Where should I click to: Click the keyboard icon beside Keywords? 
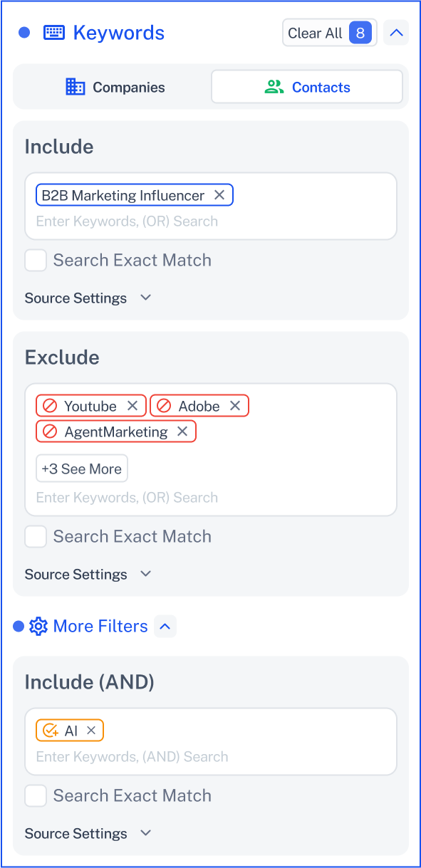click(54, 33)
